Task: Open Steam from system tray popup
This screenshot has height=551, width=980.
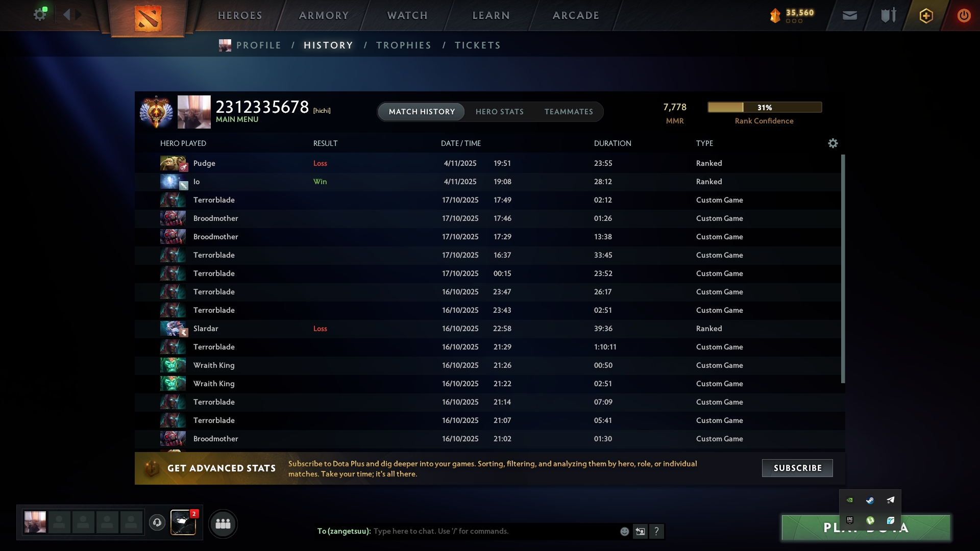Action: pos(870,500)
